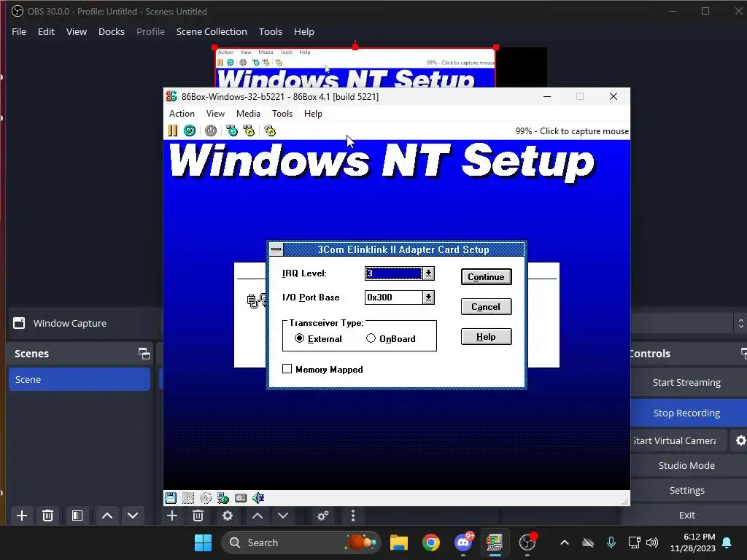
Task: Move scene up with the up arrow
Action: point(107,516)
